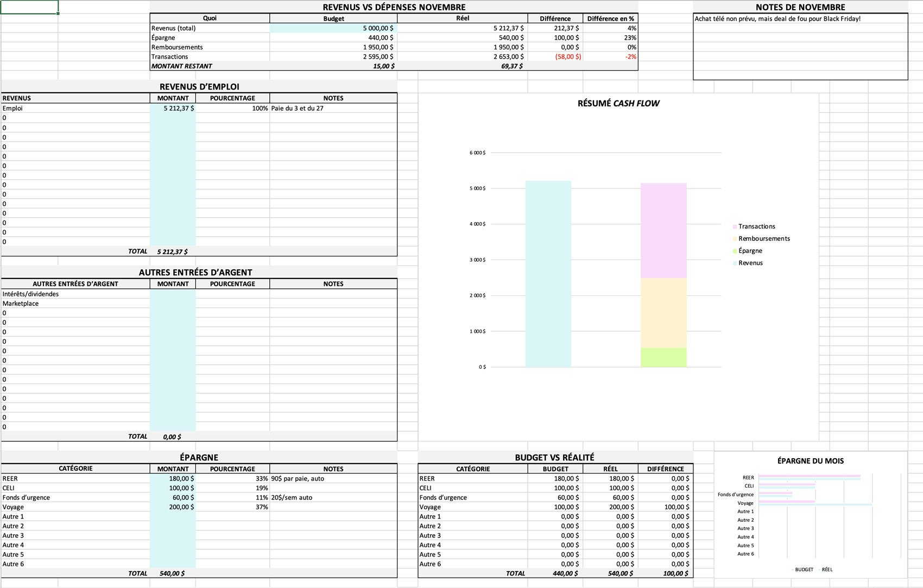Screen dimensions: 923x588
Task: Select the empty active cell at top-left
Action: [29, 7]
